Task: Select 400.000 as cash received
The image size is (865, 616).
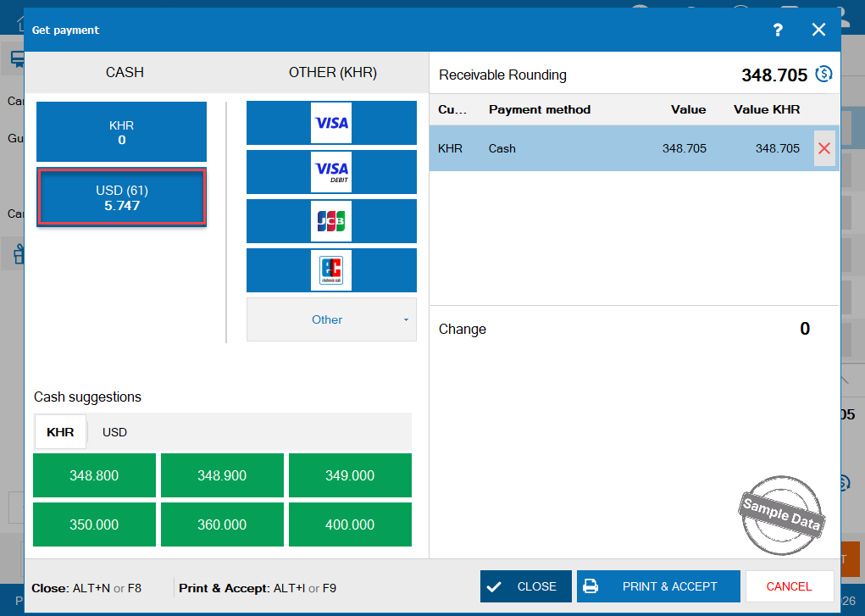Action: point(350,524)
